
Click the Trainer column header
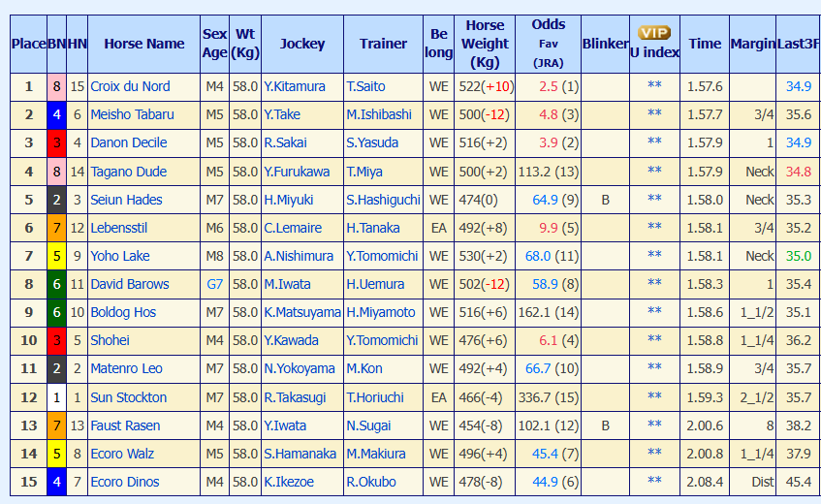(383, 44)
